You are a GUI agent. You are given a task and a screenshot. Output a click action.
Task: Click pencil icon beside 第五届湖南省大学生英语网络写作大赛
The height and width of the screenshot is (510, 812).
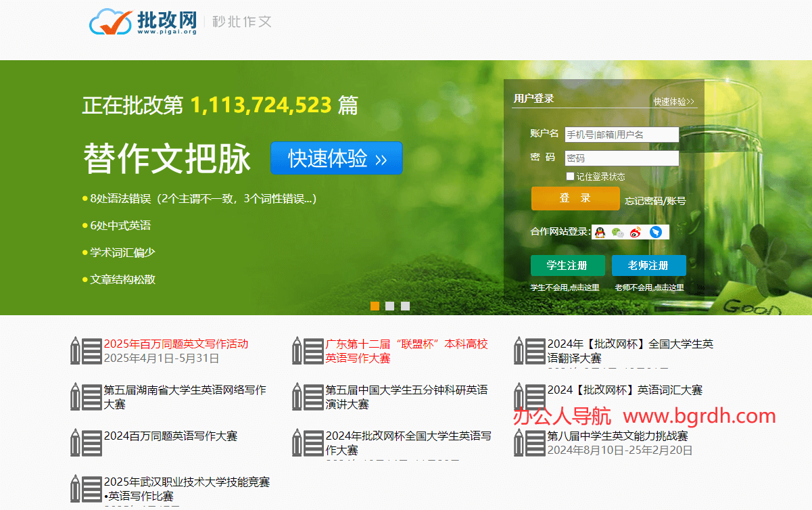[x=86, y=396]
